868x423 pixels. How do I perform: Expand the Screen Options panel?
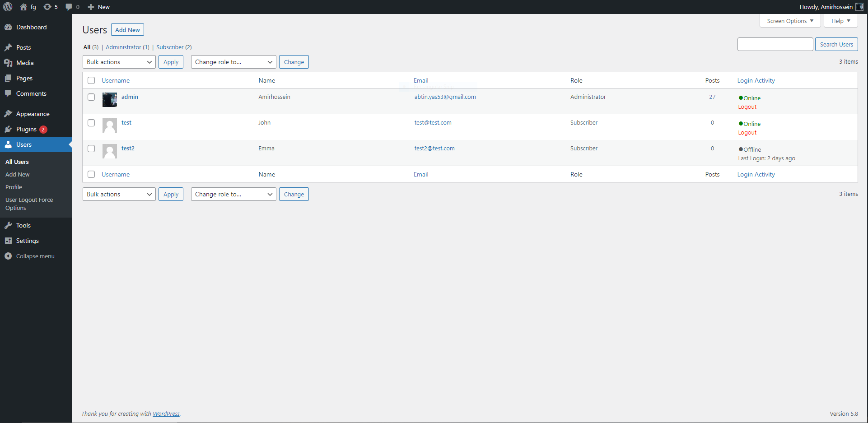click(789, 21)
